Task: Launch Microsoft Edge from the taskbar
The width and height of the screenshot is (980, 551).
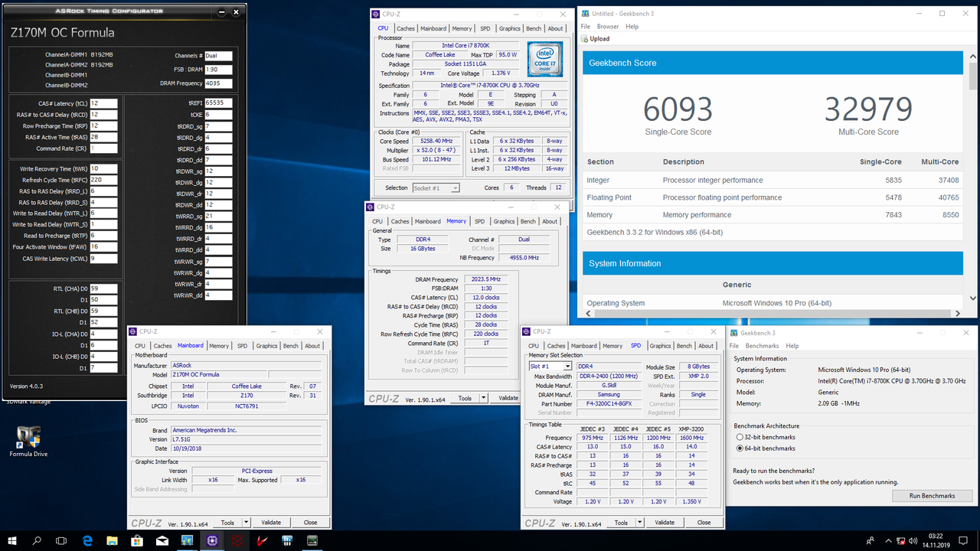Action: click(x=87, y=540)
